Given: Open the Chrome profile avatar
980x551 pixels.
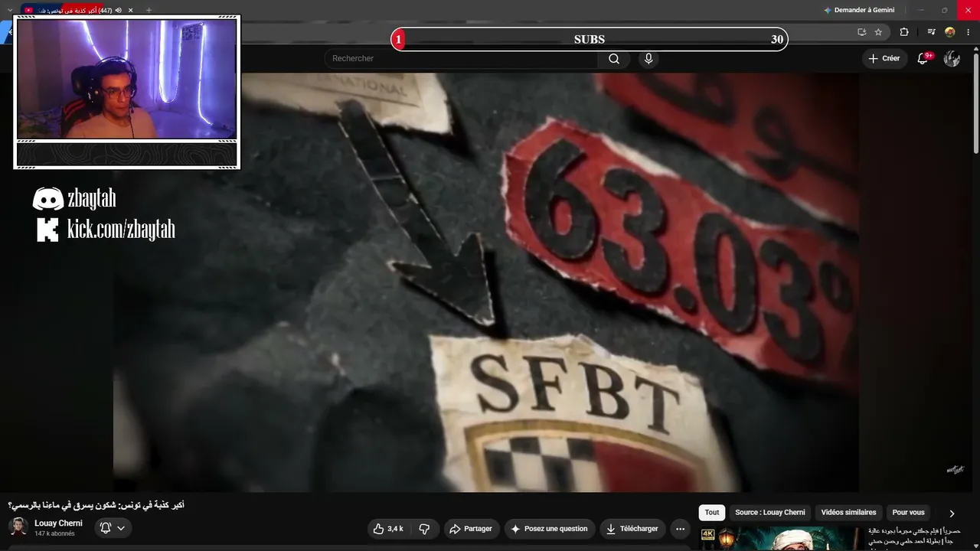Looking at the screenshot, I should 950,32.
